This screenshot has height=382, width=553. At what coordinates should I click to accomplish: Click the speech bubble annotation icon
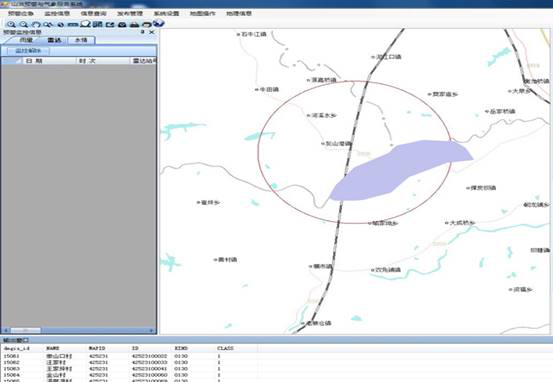[x=85, y=24]
